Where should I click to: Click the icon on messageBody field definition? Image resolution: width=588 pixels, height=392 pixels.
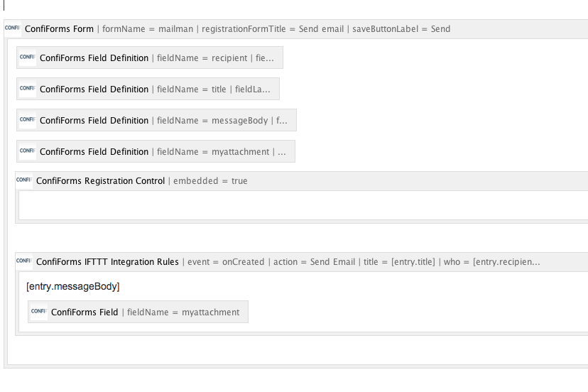point(28,120)
